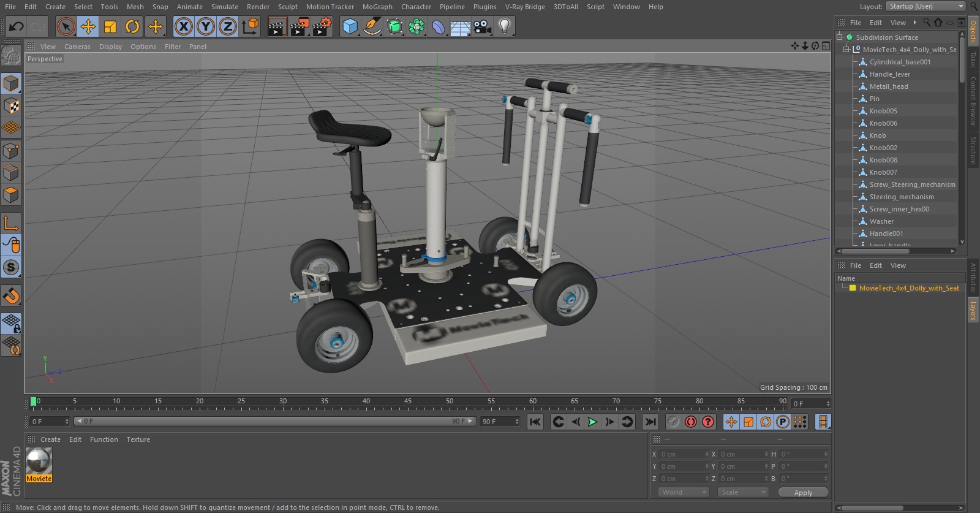Toggle Z axis lock
The width and height of the screenshot is (980, 513).
[x=228, y=26]
